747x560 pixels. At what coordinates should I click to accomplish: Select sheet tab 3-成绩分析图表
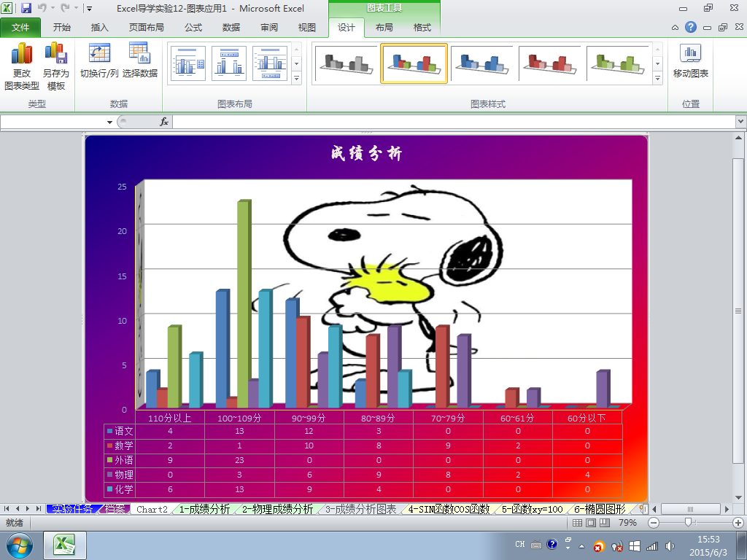click(x=360, y=509)
